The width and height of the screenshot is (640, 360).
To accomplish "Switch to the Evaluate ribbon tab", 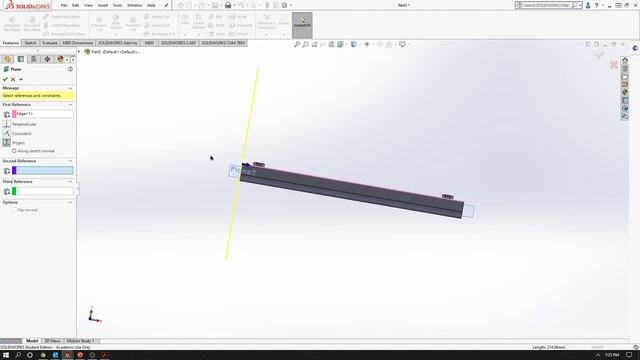I will point(50,43).
